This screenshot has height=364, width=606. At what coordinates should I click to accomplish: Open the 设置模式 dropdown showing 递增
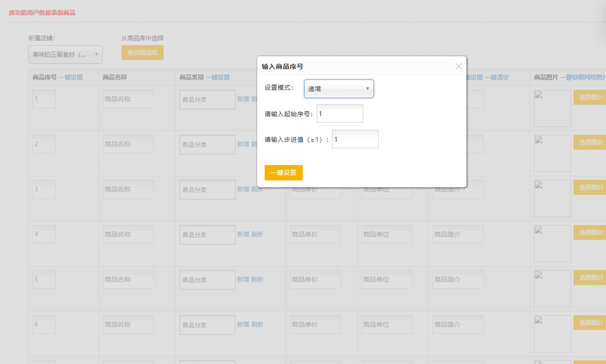tap(339, 89)
